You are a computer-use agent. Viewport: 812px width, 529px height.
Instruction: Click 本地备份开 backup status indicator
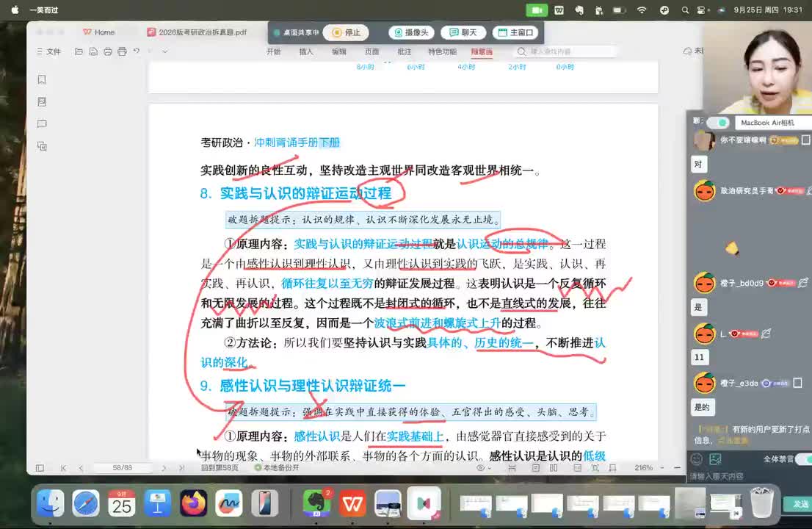[277, 467]
